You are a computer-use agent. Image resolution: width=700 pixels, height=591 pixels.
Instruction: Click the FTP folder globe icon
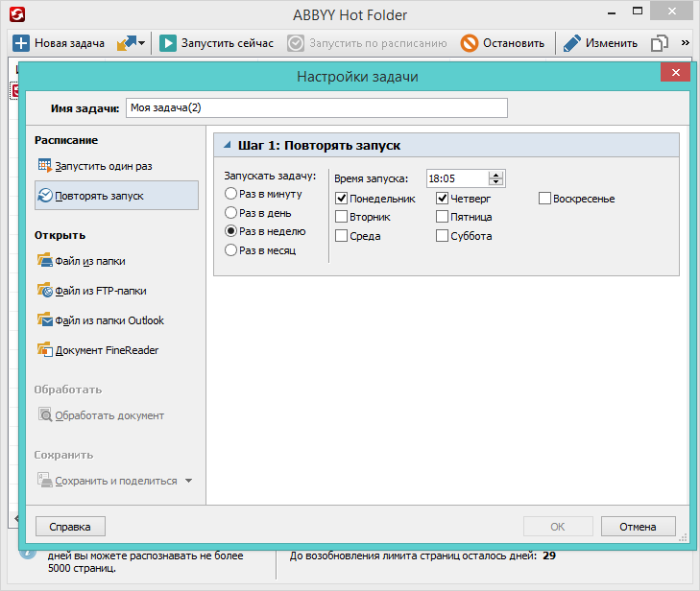click(44, 290)
